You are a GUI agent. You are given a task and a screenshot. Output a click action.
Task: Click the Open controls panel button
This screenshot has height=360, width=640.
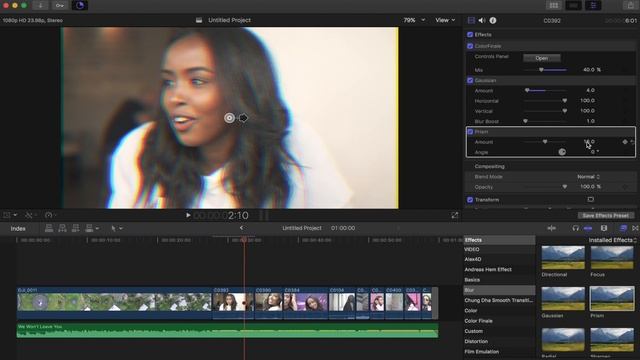tap(542, 58)
